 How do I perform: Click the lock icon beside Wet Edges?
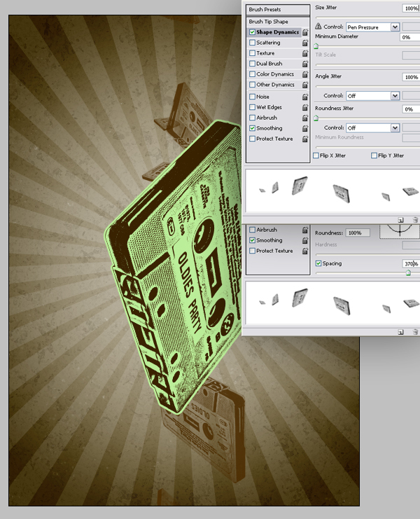[305, 107]
